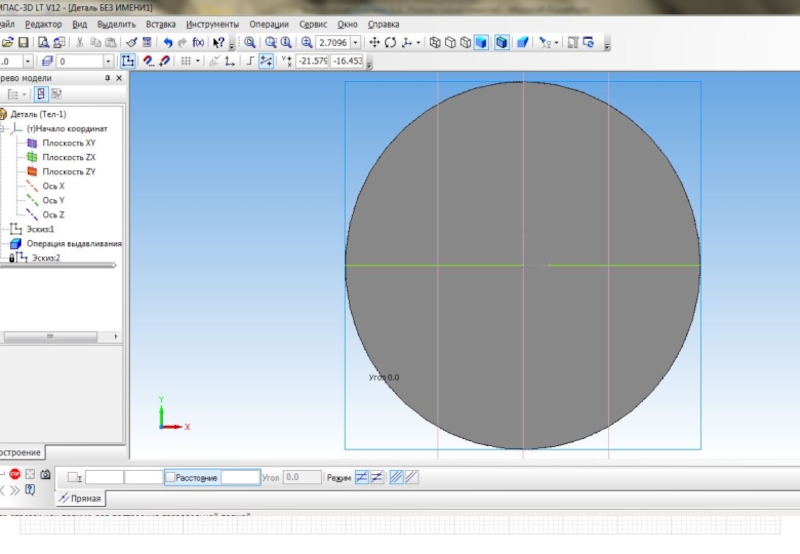Click the sketch mode icon in second toolbar
This screenshot has height=554, width=800.
(128, 61)
